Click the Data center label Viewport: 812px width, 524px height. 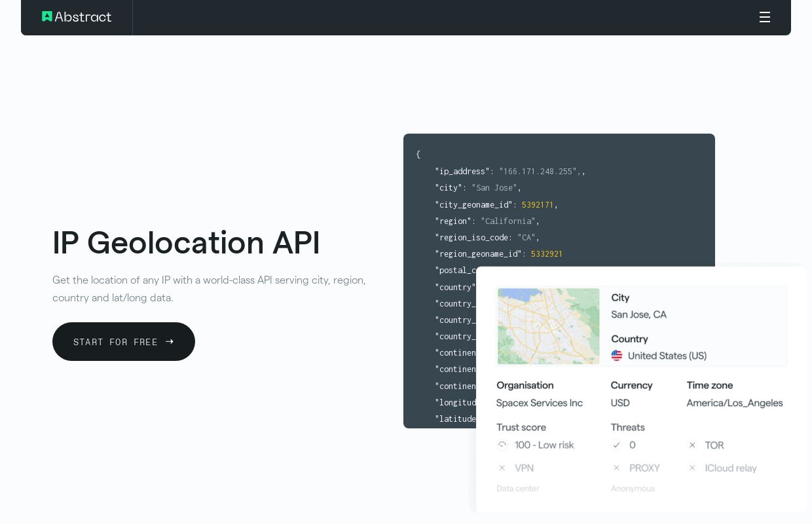pos(518,489)
